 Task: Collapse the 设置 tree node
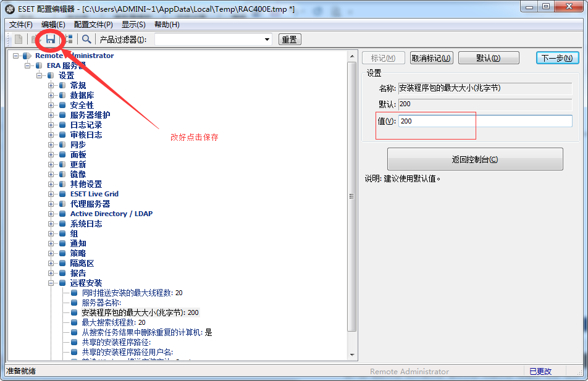click(x=39, y=75)
